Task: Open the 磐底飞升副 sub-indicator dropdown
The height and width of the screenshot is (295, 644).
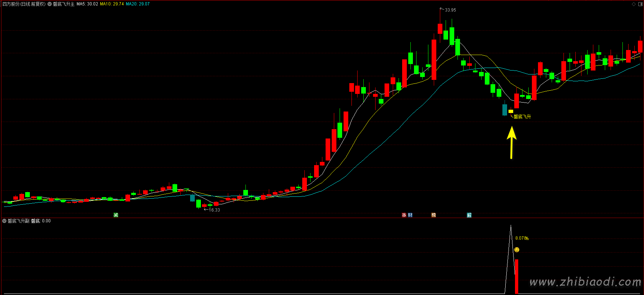Action: (x=4, y=221)
